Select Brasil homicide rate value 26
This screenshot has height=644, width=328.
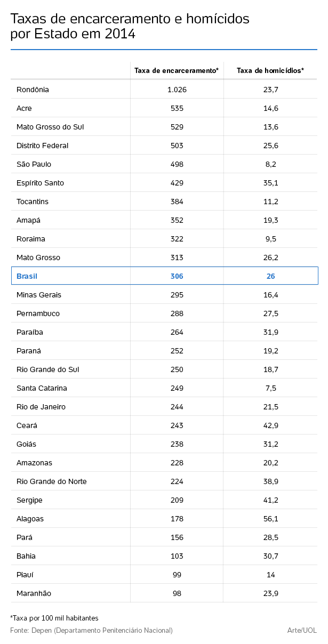pyautogui.click(x=271, y=276)
